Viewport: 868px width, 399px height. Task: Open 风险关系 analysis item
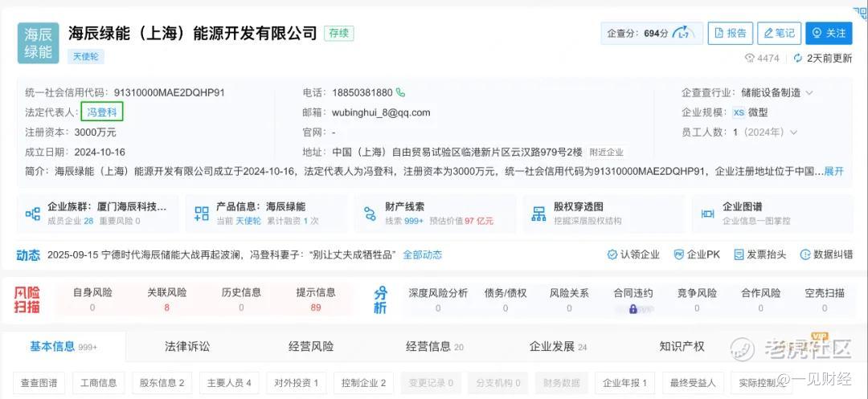click(x=569, y=299)
